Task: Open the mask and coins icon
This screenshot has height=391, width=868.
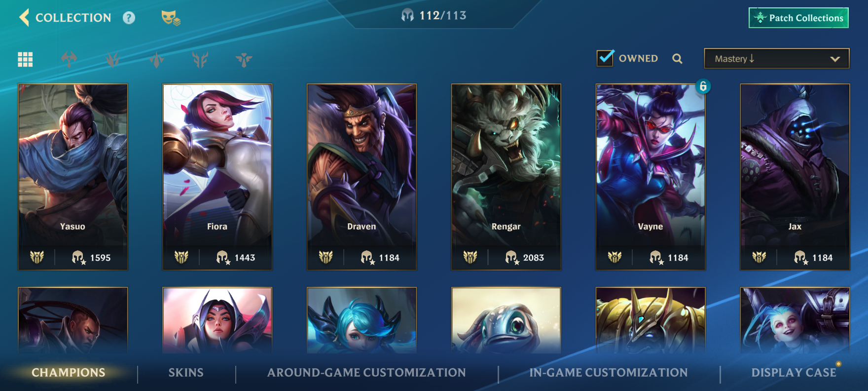Action: tap(171, 18)
